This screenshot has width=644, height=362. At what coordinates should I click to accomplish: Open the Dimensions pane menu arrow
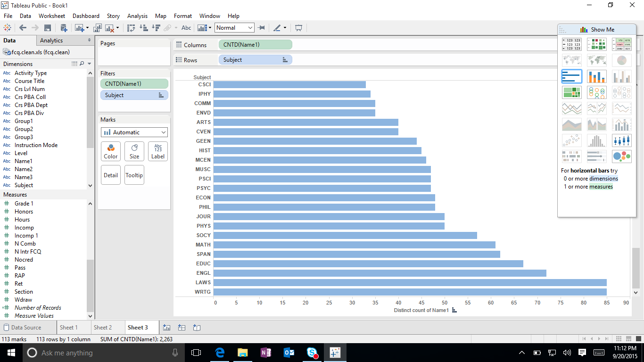[x=89, y=64]
